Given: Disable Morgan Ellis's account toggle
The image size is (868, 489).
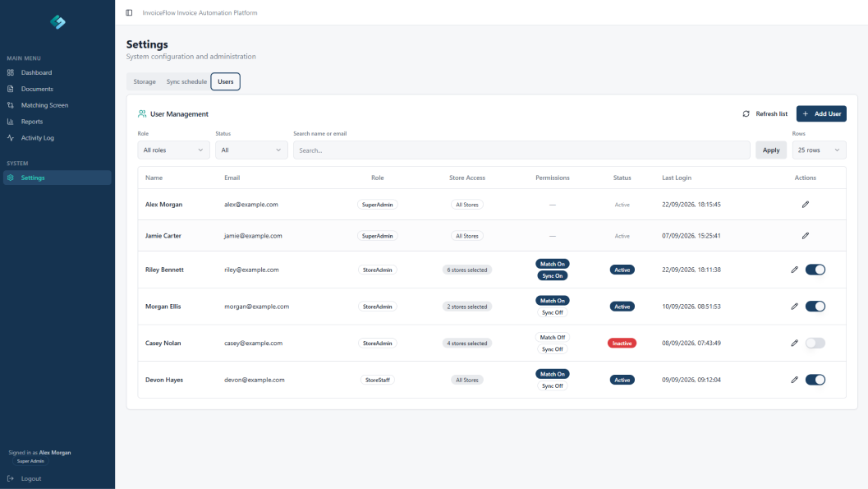Looking at the screenshot, I should [815, 307].
